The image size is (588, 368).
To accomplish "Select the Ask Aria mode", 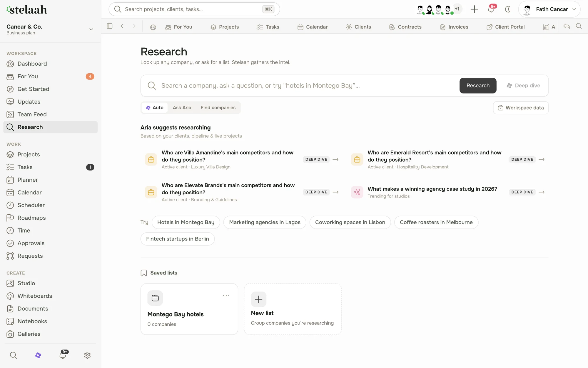I will (x=182, y=108).
